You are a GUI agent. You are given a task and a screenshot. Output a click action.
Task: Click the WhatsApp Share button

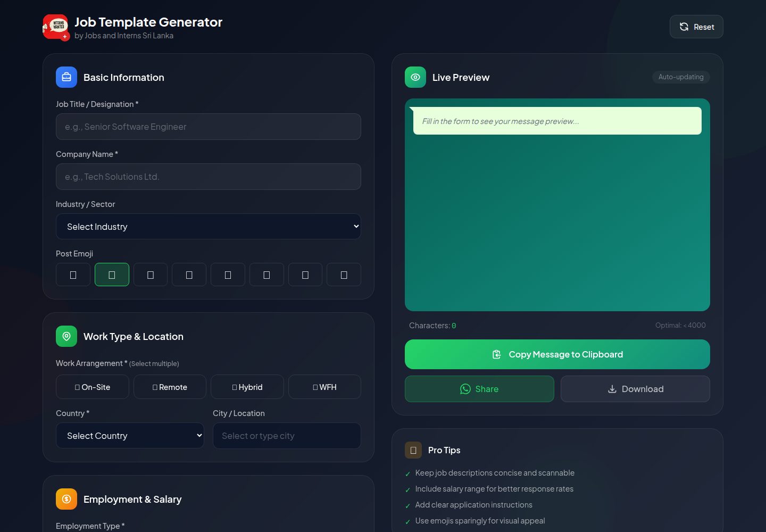479,389
